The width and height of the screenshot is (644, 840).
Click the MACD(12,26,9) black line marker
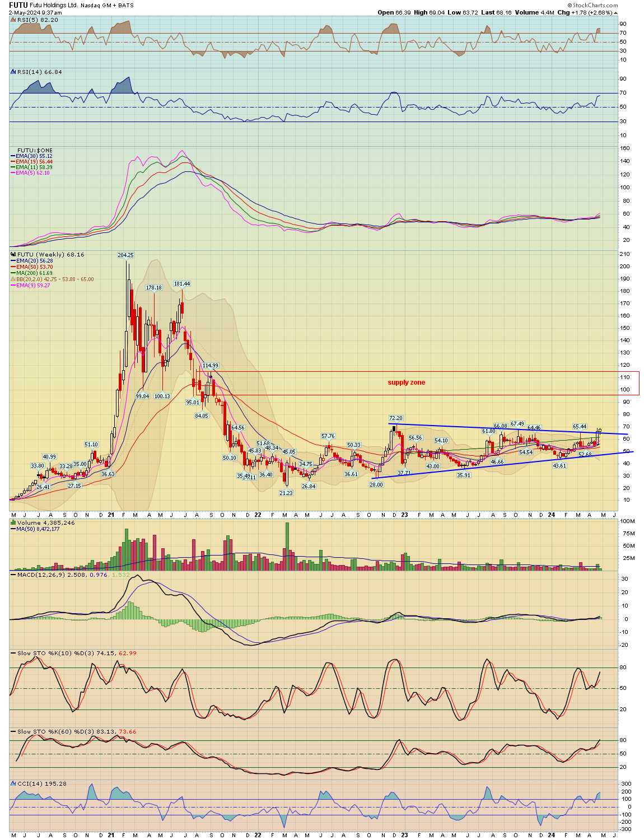(13, 575)
